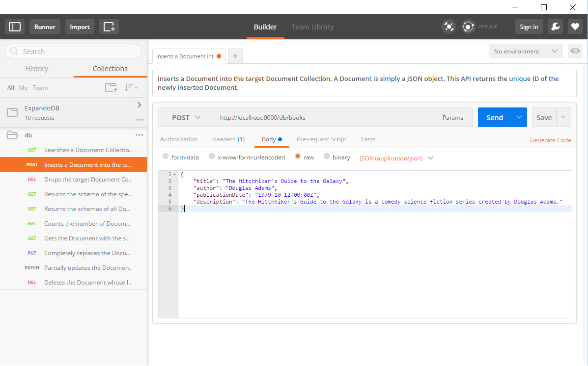Click the Params button

(x=452, y=118)
